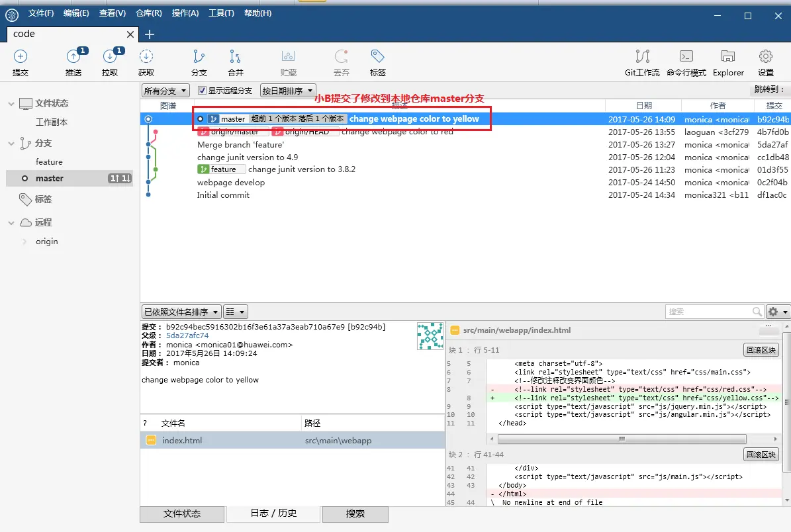Open the 编辑(E) menu

click(x=76, y=13)
